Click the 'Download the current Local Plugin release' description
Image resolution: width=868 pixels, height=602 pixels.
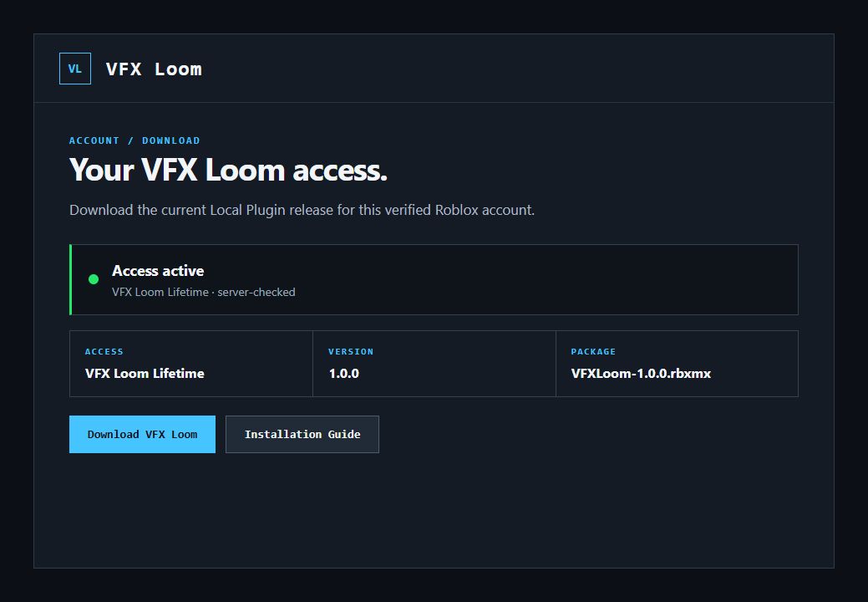pyautogui.click(x=302, y=210)
